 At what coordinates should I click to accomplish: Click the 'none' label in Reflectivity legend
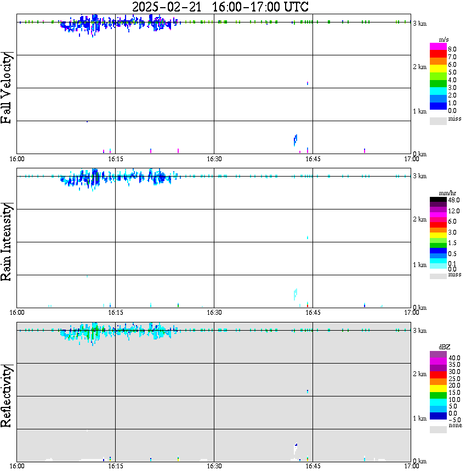(x=455, y=426)
